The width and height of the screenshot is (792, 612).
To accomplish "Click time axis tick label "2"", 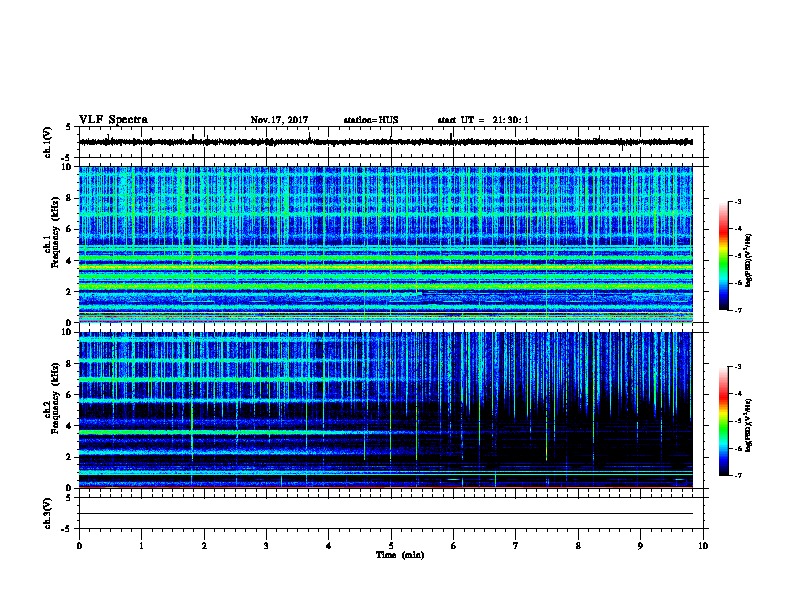I will coord(204,546).
